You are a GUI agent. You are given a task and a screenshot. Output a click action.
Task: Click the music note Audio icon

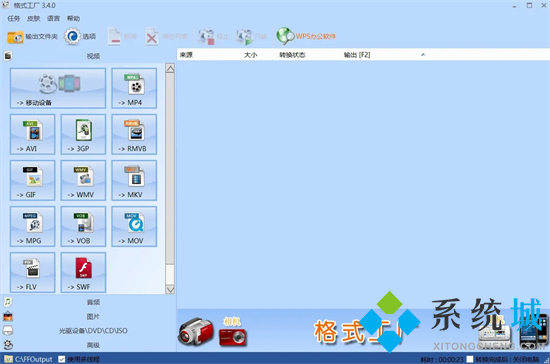8,302
